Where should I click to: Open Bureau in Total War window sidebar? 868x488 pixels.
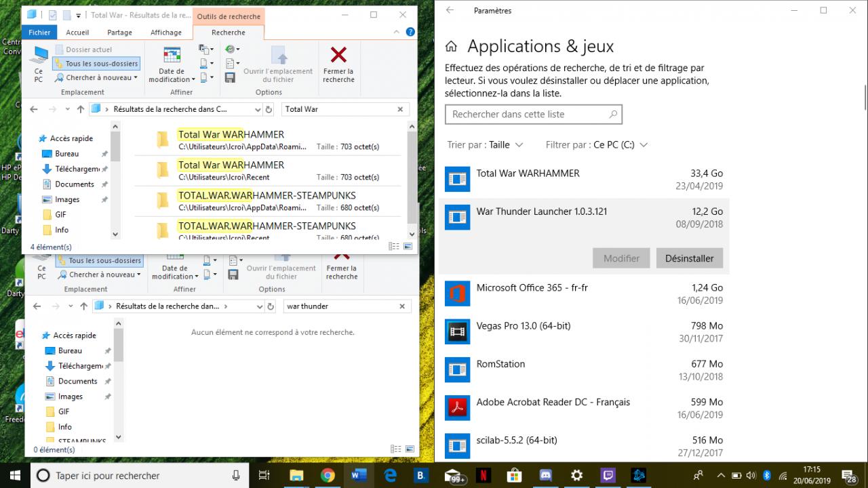coord(66,154)
